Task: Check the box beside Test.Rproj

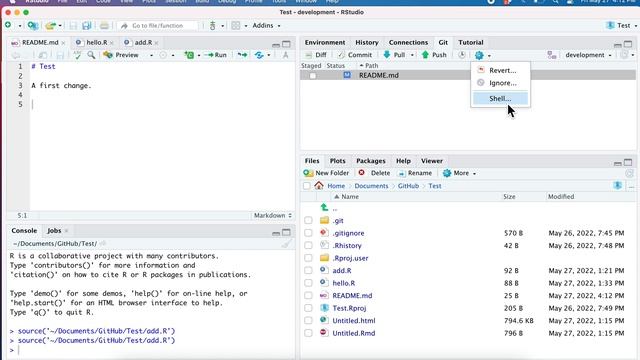Action: [x=308, y=308]
